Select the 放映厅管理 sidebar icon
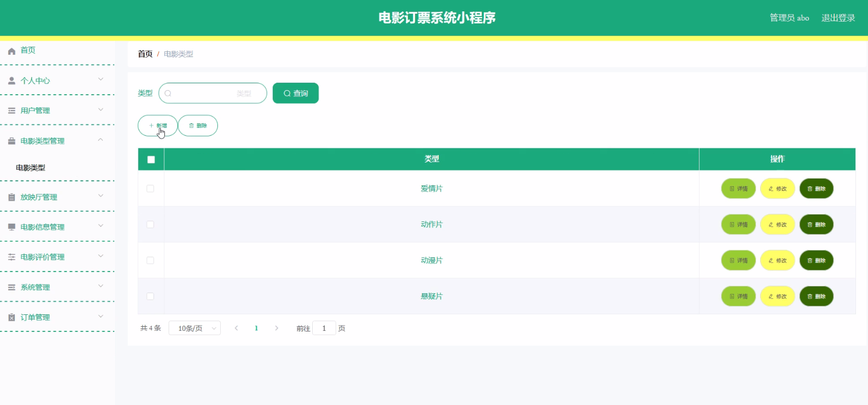This screenshot has height=405, width=868. [11, 197]
